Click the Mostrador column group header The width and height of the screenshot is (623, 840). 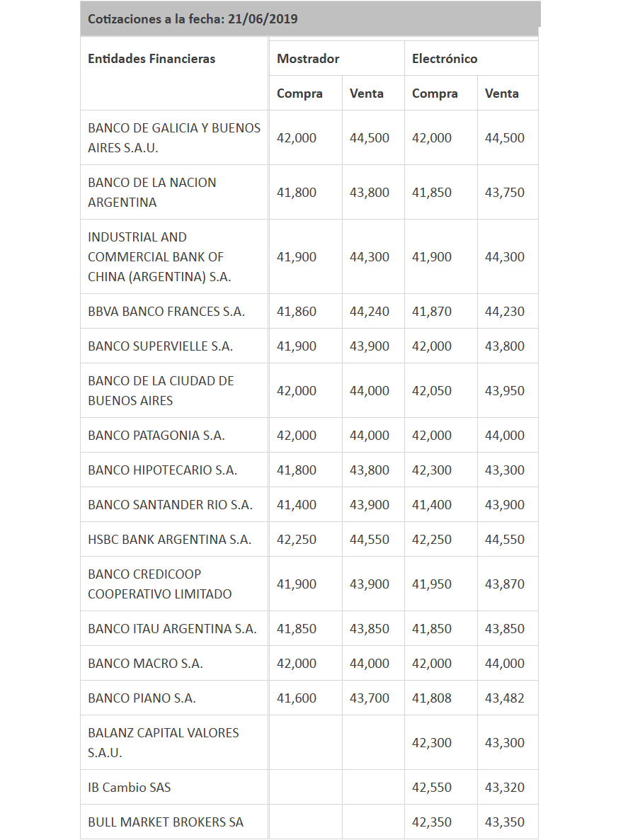coord(308,59)
